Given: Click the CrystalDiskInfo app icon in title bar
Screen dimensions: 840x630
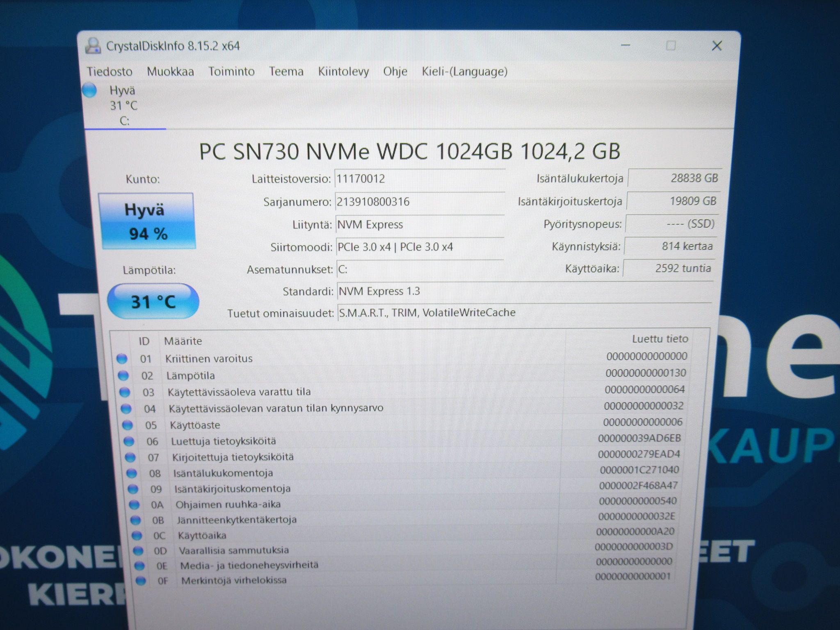Looking at the screenshot, I should tap(93, 46).
